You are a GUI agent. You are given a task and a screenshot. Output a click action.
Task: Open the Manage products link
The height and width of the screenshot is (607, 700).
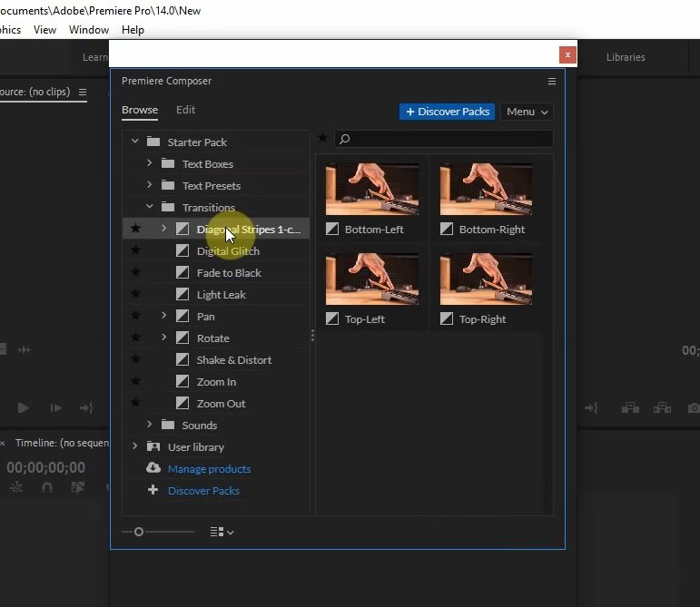pos(209,469)
